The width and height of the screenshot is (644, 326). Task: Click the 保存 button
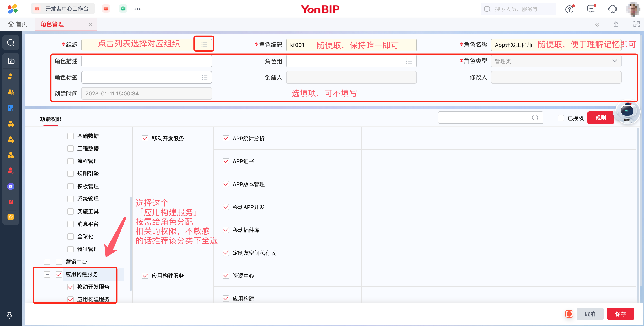(x=620, y=314)
